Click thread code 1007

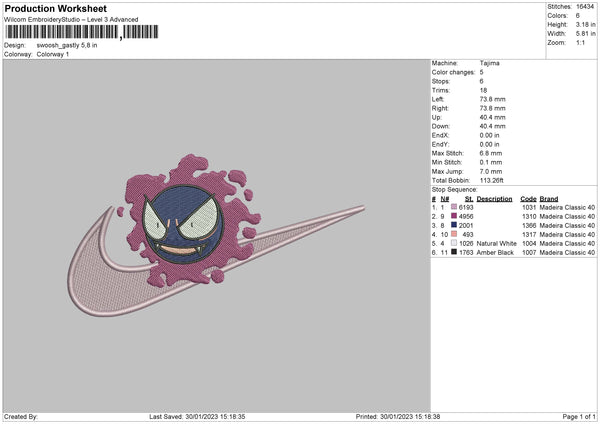(x=529, y=253)
